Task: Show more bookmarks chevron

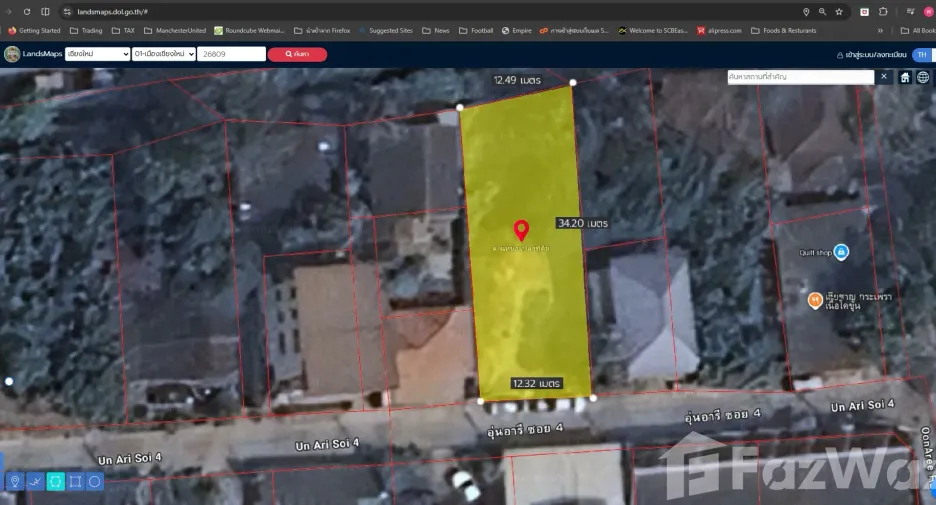Action: (880, 30)
